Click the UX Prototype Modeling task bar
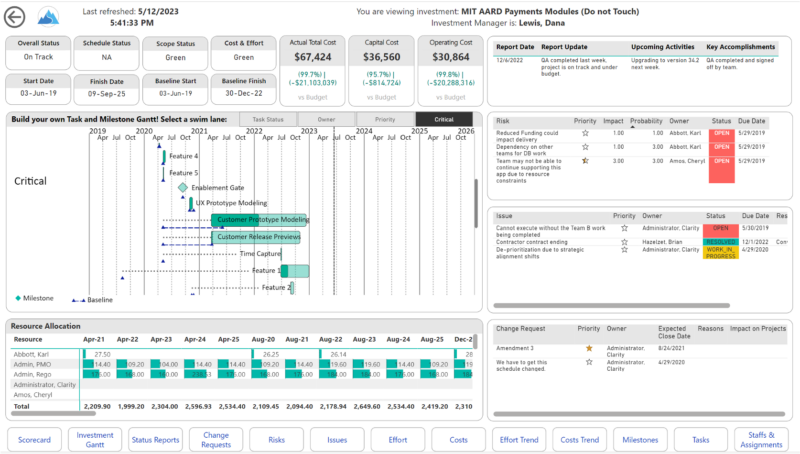Screen dimensions: 800x454 click(191, 204)
